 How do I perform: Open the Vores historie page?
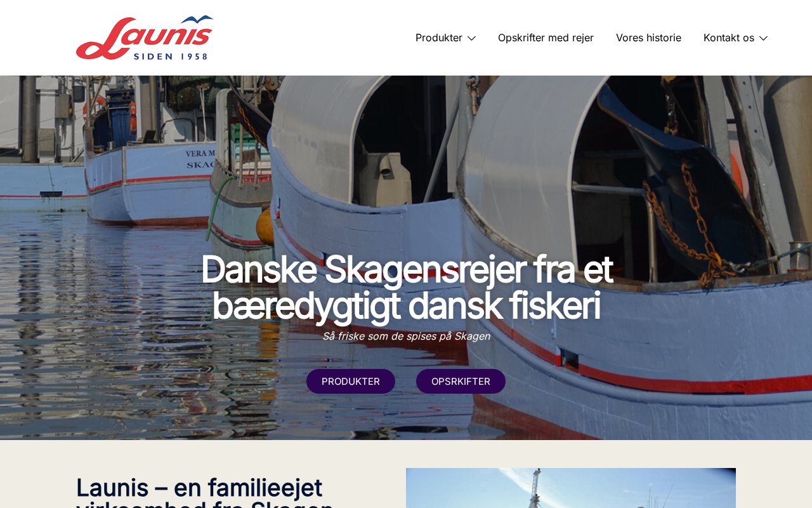(x=648, y=37)
